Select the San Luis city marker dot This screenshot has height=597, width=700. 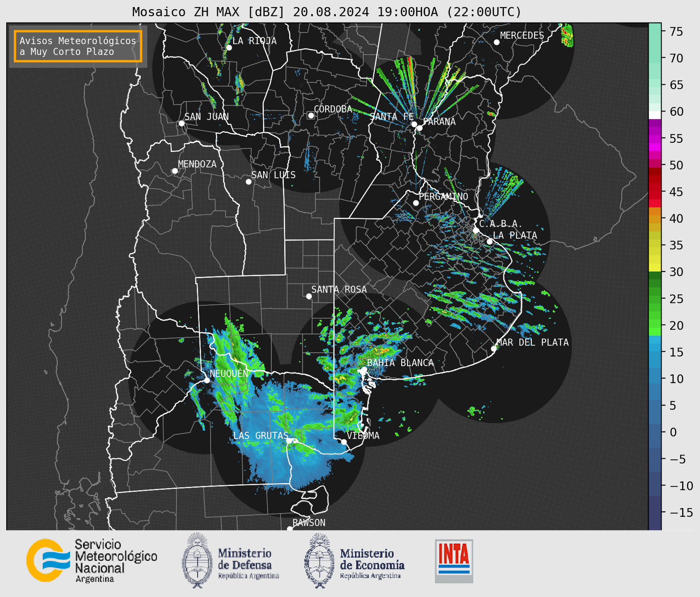(249, 182)
